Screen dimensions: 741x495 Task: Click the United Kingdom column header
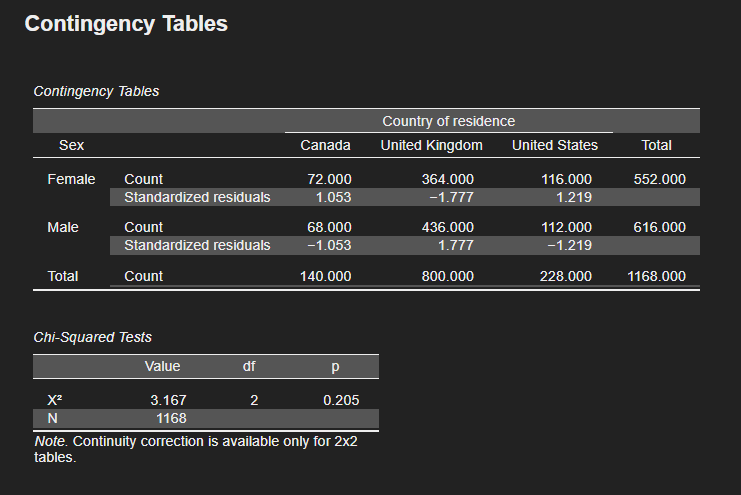(432, 145)
